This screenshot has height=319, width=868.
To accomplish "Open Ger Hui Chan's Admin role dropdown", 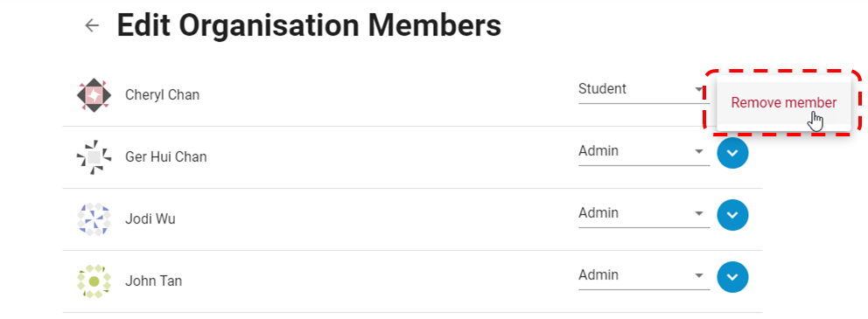I will (x=644, y=152).
